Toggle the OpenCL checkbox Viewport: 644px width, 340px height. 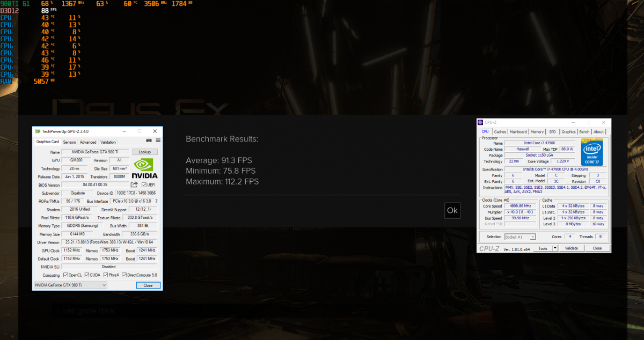(x=65, y=275)
